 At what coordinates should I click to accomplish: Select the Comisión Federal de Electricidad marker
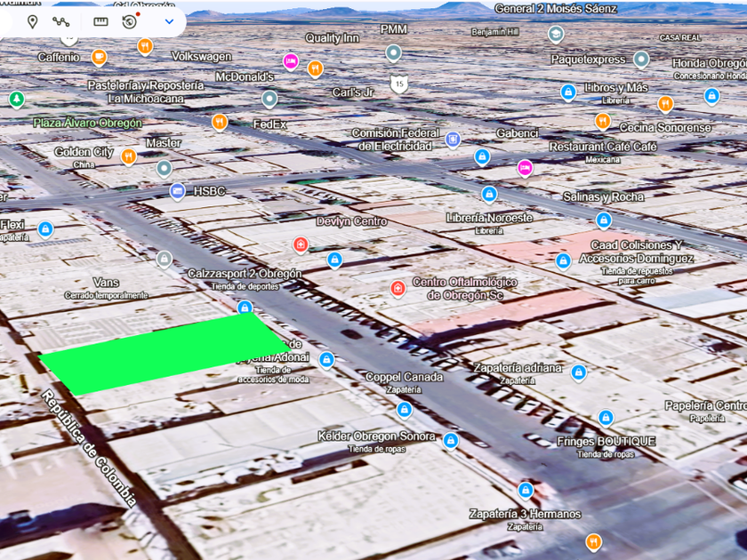pos(453,140)
